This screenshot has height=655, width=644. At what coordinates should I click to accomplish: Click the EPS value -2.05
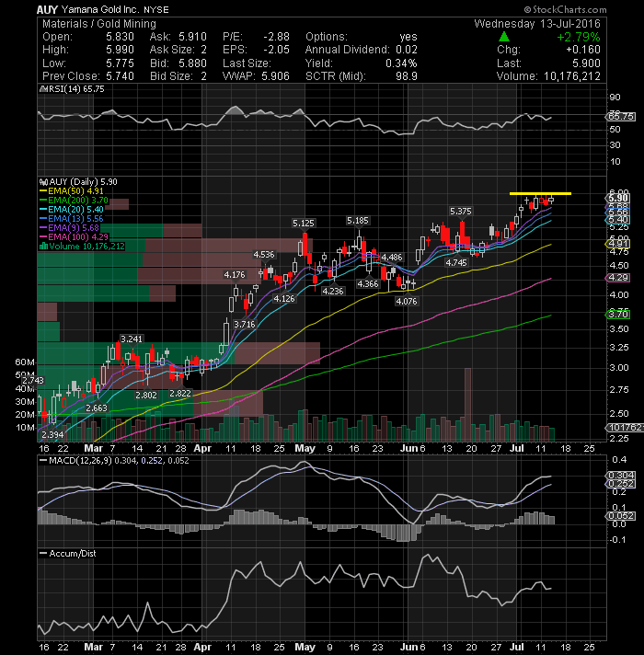[276, 50]
